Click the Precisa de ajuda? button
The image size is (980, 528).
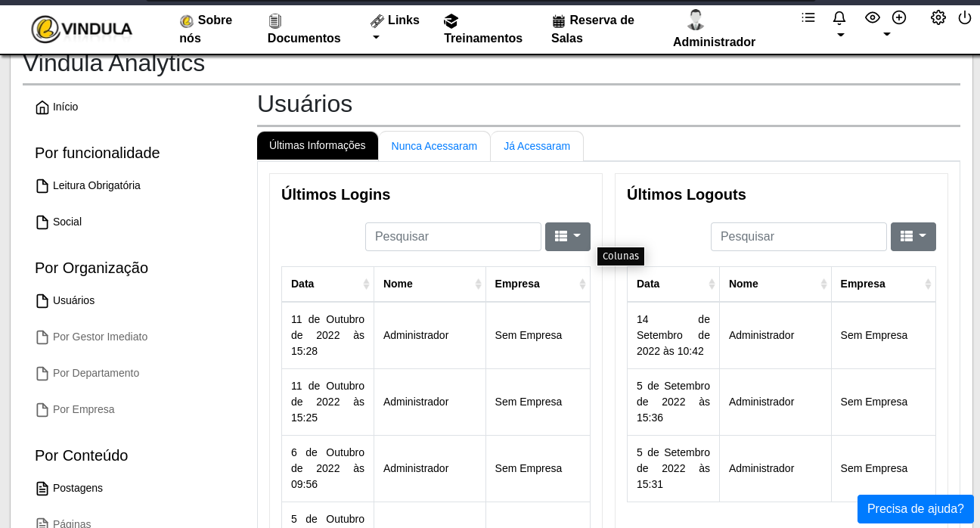(915, 509)
